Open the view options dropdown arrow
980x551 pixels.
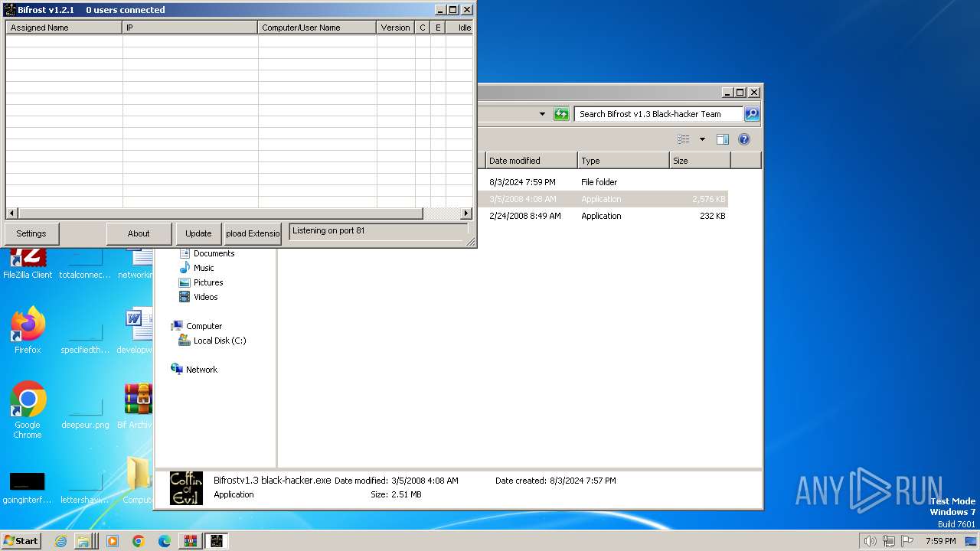tap(702, 139)
